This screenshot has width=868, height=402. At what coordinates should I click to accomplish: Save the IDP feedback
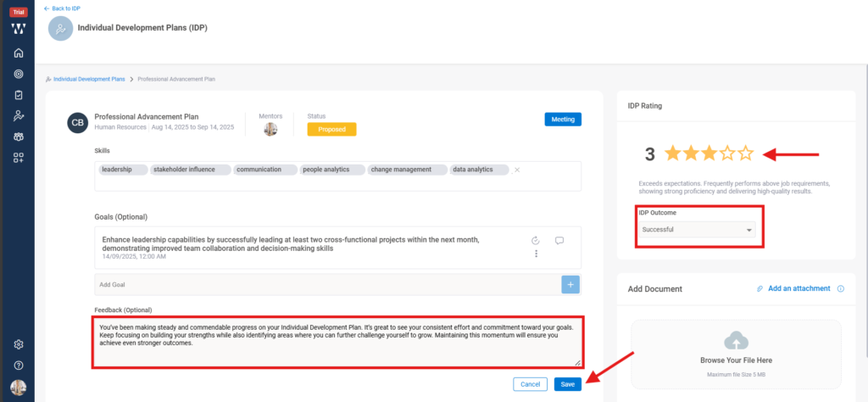(567, 384)
